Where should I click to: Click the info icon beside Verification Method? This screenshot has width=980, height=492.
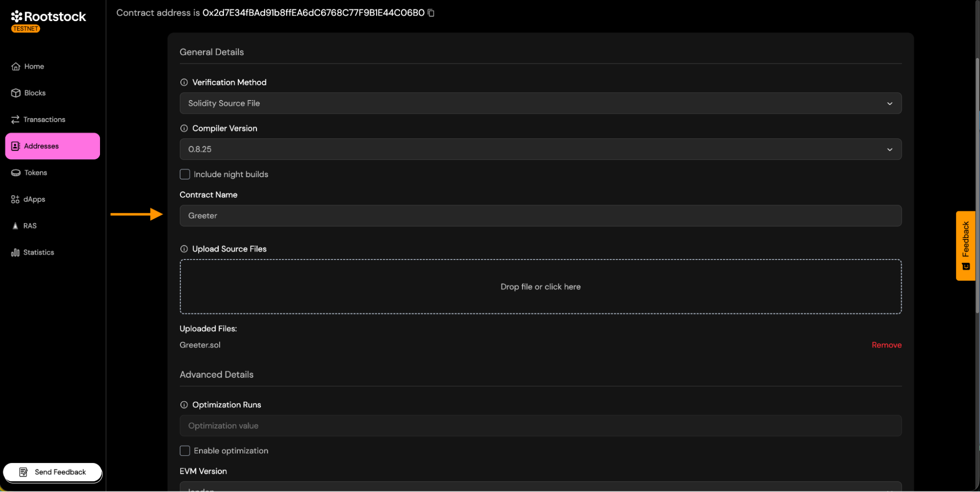click(184, 82)
